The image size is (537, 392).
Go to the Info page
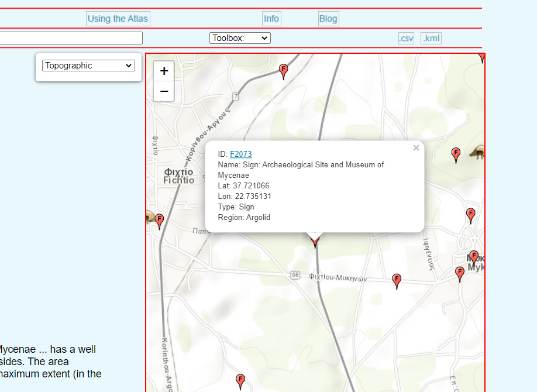(x=271, y=19)
